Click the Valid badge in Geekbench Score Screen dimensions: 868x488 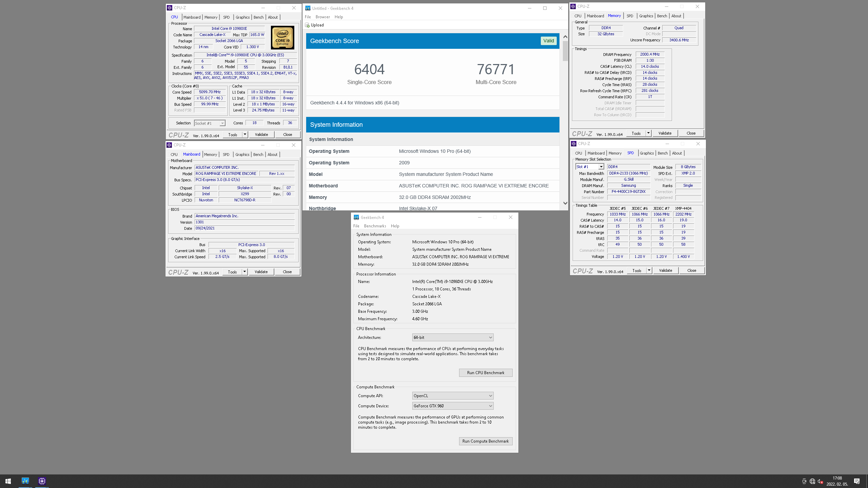[549, 41]
